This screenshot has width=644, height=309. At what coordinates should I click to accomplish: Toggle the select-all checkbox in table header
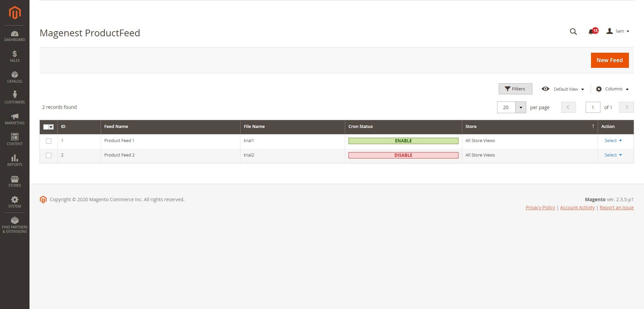click(x=46, y=127)
